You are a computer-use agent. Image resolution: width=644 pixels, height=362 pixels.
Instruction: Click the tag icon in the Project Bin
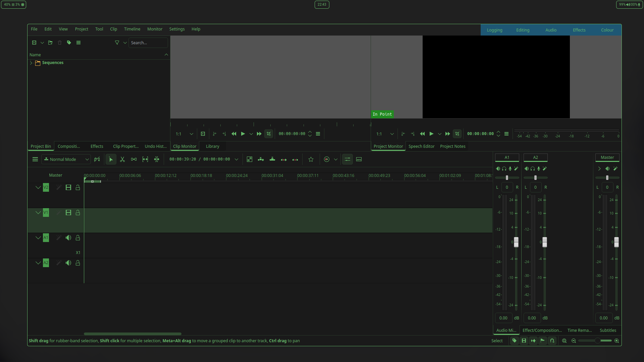[x=69, y=43]
